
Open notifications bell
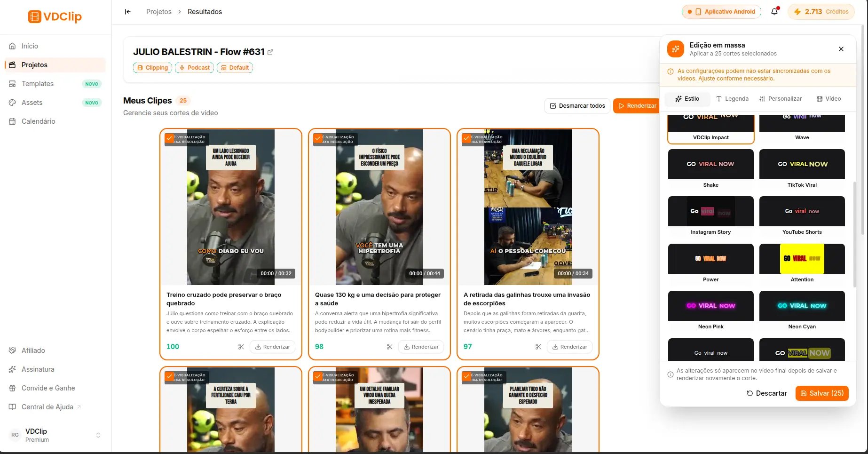(774, 12)
